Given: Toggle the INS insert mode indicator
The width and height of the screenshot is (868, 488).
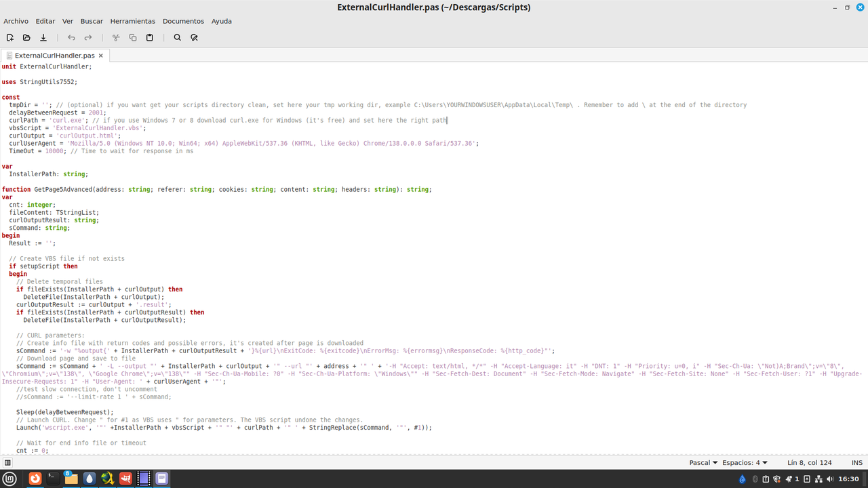Looking at the screenshot, I should (857, 463).
